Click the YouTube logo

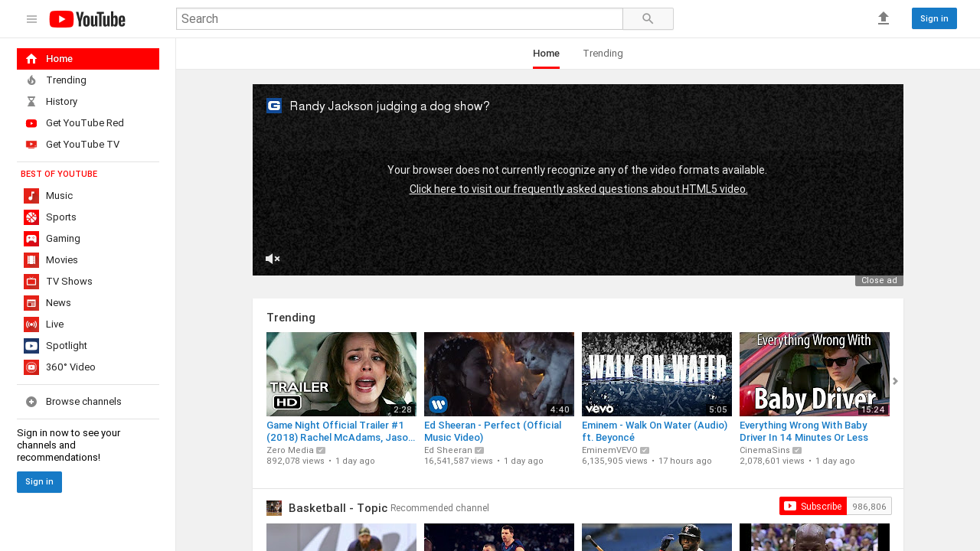pyautogui.click(x=87, y=19)
